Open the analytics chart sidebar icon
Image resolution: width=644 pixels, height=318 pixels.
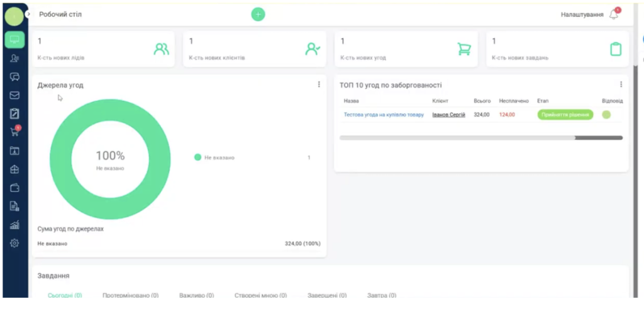tap(14, 225)
